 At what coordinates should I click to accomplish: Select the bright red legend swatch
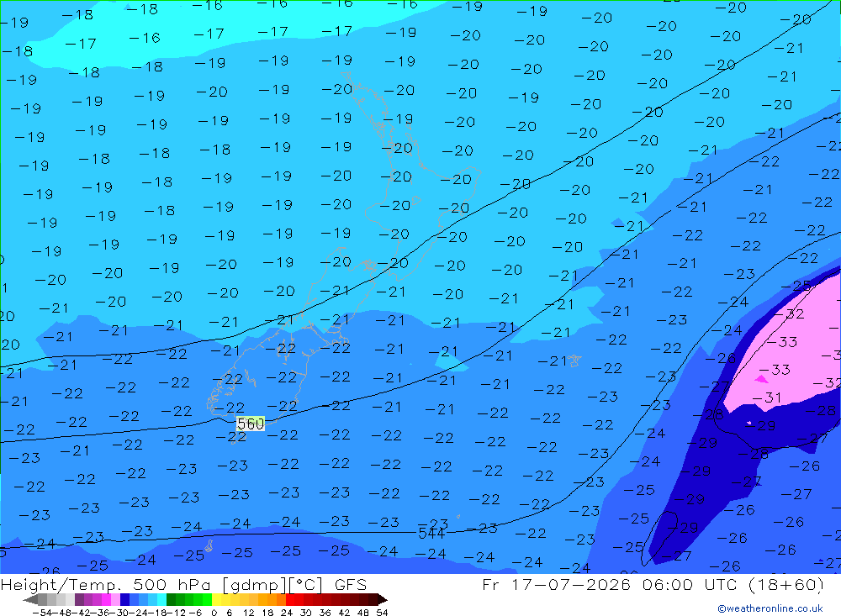[290, 600]
